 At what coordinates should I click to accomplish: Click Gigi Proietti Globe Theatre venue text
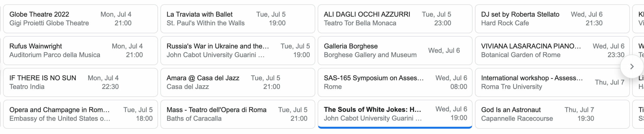pyautogui.click(x=49, y=23)
